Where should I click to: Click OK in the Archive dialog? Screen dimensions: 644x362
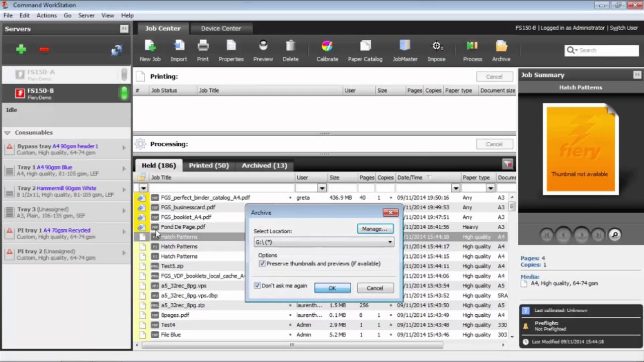coord(332,288)
